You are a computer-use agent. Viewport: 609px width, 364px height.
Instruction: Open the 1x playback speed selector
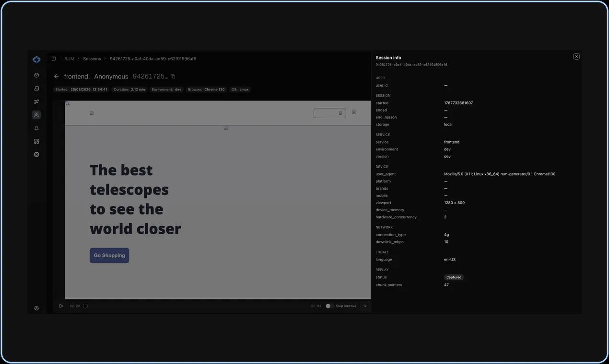point(365,306)
